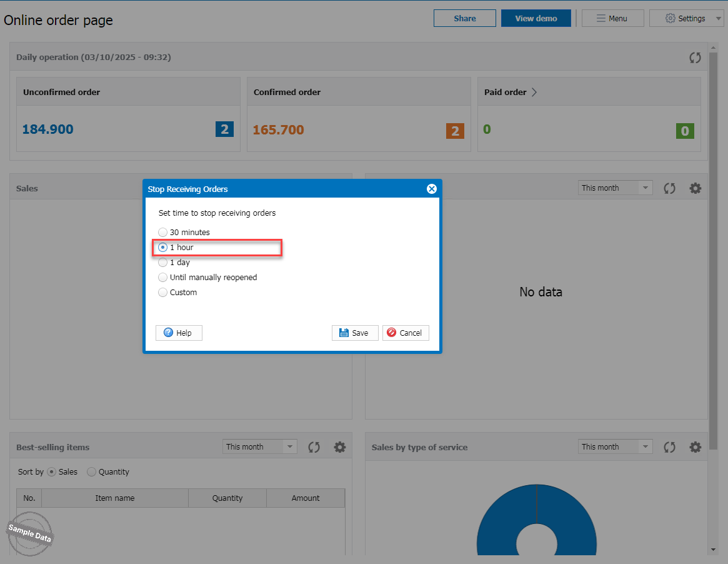The height and width of the screenshot is (564, 728).
Task: Expand the Paid order chevron
Action: point(534,93)
